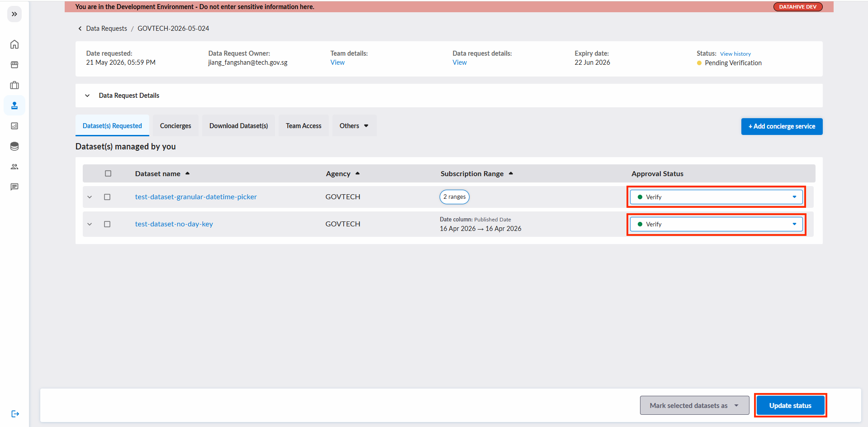Open the chat message icon in the sidebar
This screenshot has width=868, height=427.
point(14,187)
